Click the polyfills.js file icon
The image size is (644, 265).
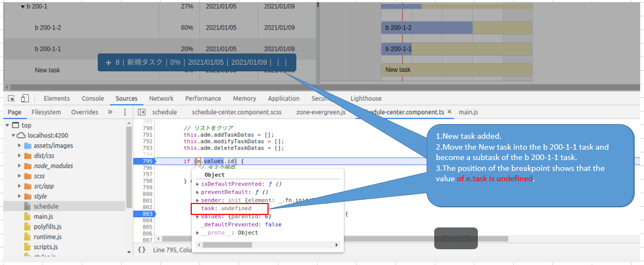tap(28, 226)
